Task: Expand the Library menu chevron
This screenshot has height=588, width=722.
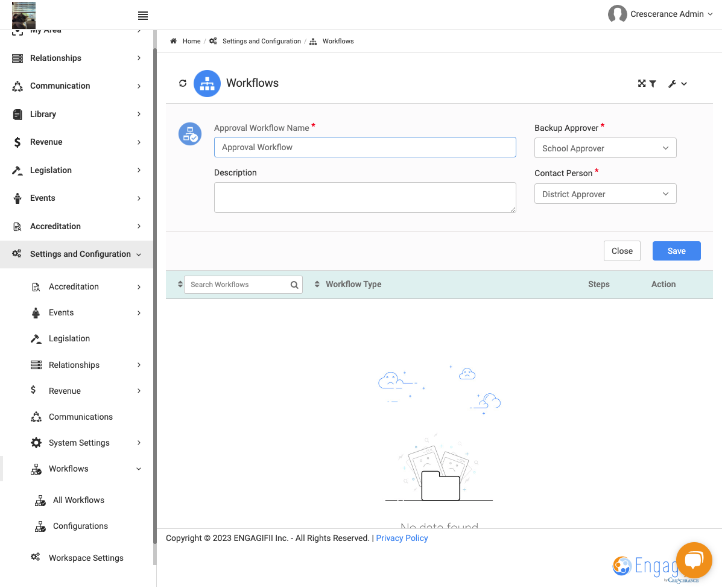Action: tap(139, 114)
